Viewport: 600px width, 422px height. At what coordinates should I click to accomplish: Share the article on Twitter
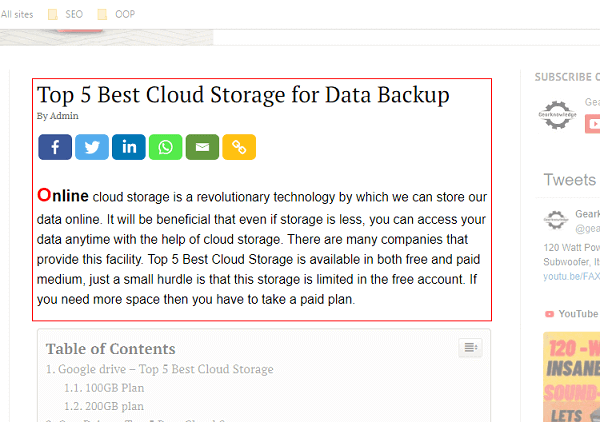(92, 147)
